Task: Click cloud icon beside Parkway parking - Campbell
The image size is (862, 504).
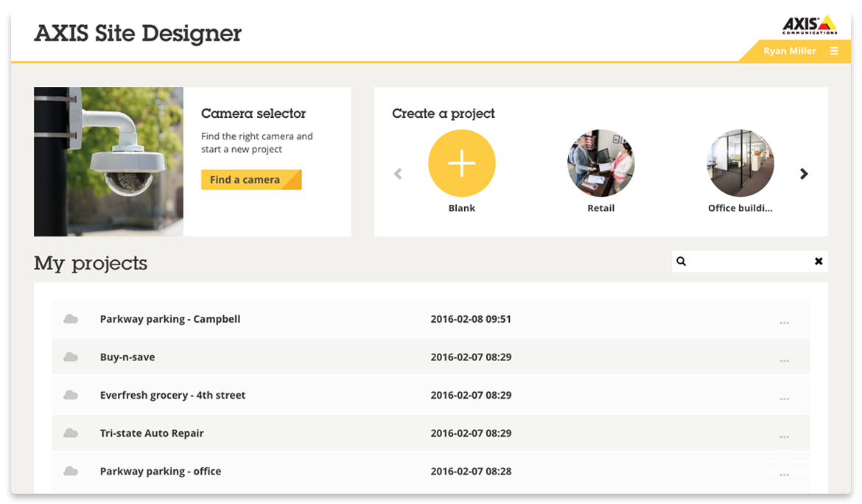Action: (71, 319)
